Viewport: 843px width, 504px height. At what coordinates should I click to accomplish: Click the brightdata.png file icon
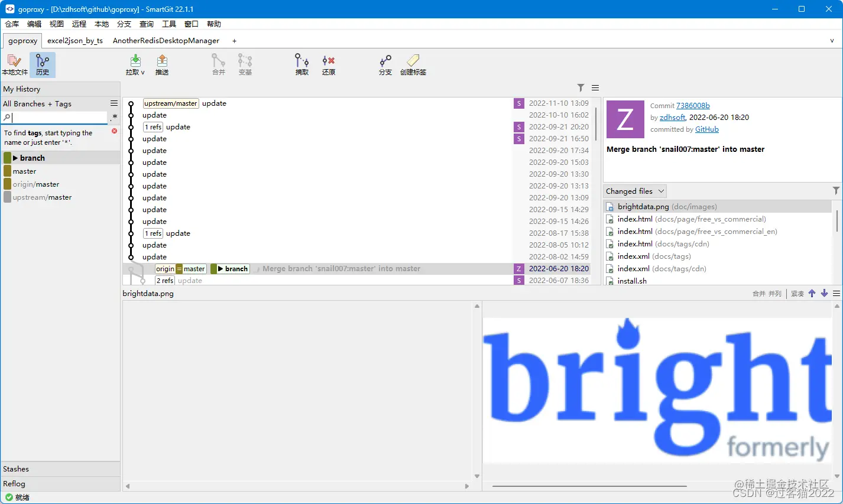tap(611, 207)
